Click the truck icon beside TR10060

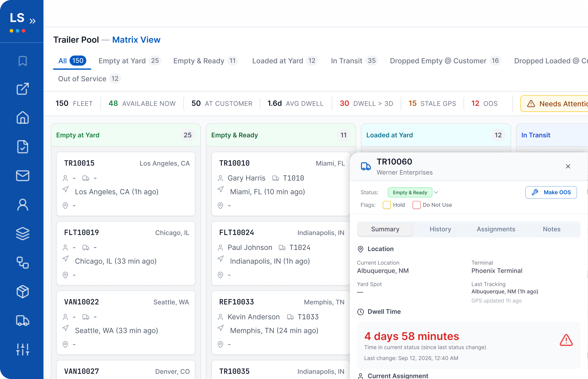point(366,167)
